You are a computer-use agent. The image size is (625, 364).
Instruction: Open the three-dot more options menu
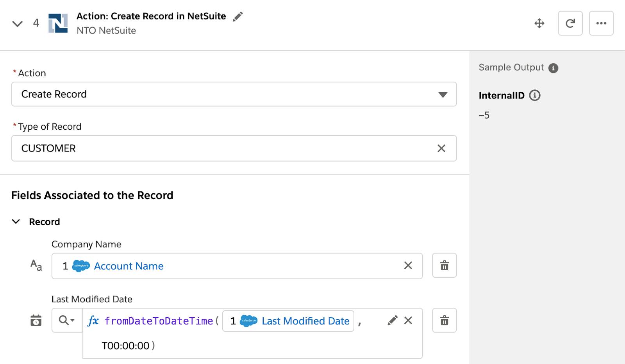pos(601,23)
